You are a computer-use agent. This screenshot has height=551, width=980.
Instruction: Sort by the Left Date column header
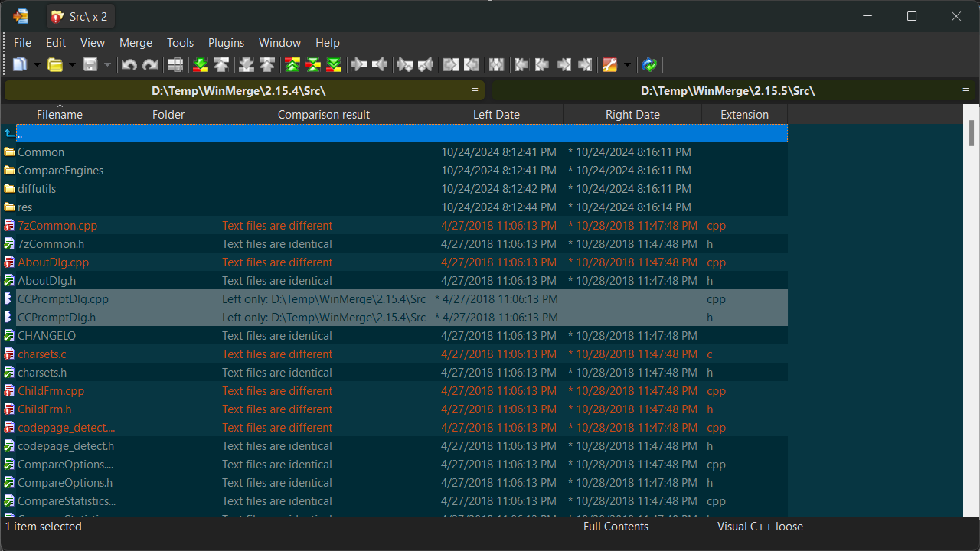pos(496,115)
